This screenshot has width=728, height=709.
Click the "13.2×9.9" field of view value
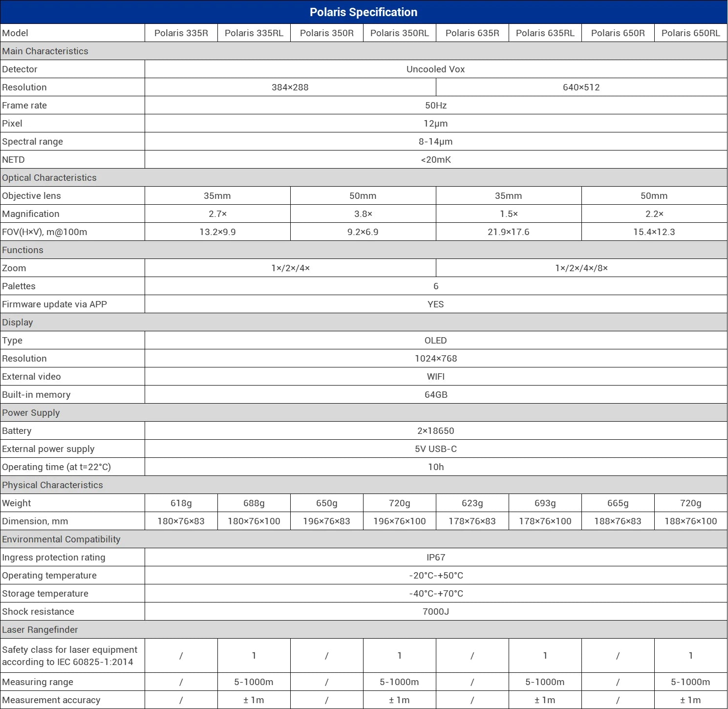[x=217, y=232]
